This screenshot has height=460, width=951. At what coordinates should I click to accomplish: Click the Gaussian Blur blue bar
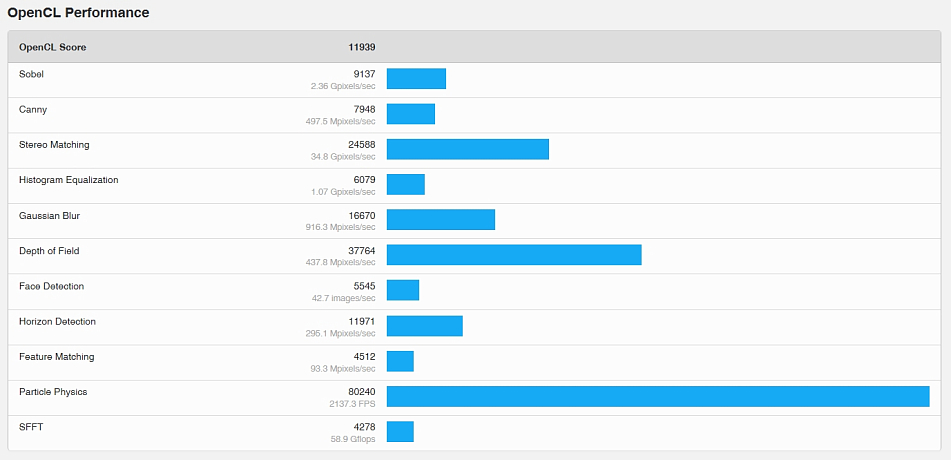pyautogui.click(x=441, y=220)
